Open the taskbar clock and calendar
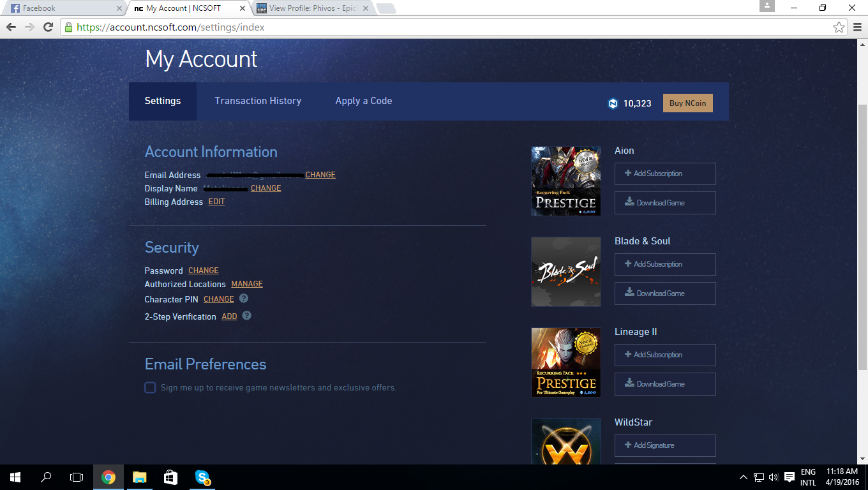The image size is (868, 490). [x=842, y=477]
